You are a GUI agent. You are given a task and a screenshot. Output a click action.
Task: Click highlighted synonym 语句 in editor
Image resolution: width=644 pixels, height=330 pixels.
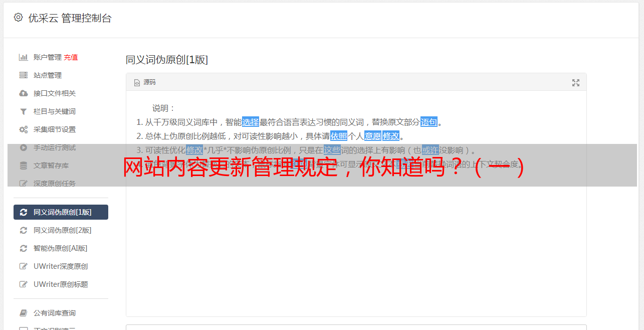click(429, 122)
